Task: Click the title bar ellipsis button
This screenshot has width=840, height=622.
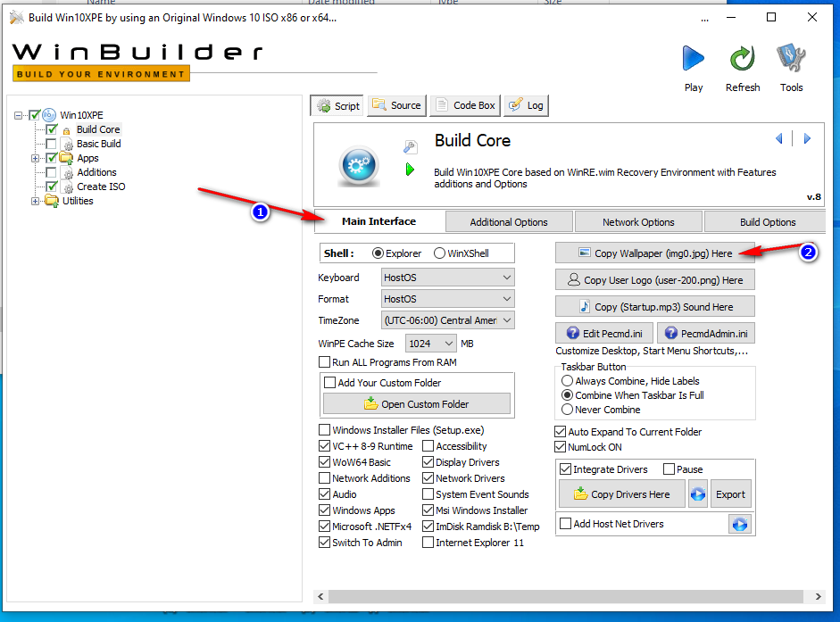Action: pos(704,18)
